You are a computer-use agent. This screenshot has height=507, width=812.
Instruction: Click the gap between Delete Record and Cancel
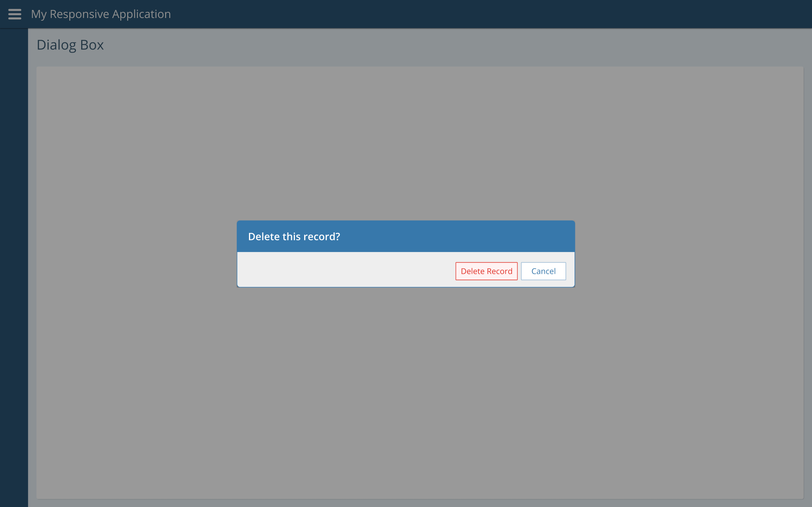519,271
